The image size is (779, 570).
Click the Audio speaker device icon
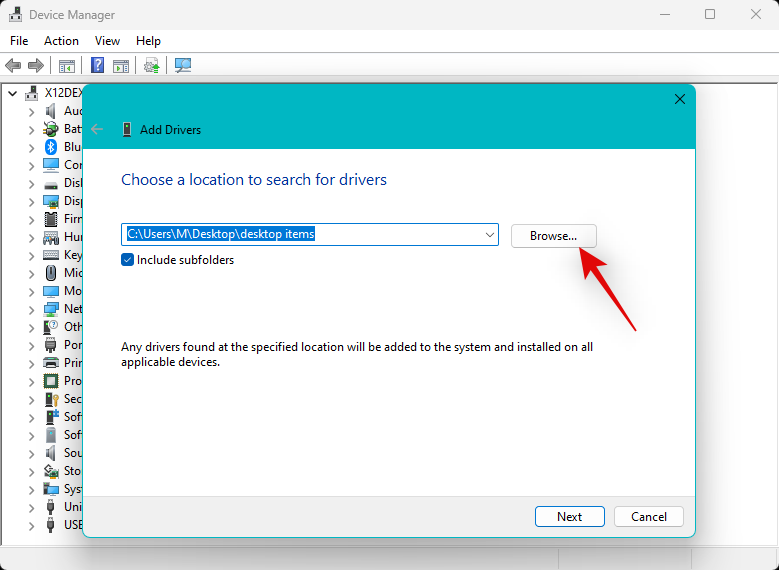pyautogui.click(x=51, y=111)
